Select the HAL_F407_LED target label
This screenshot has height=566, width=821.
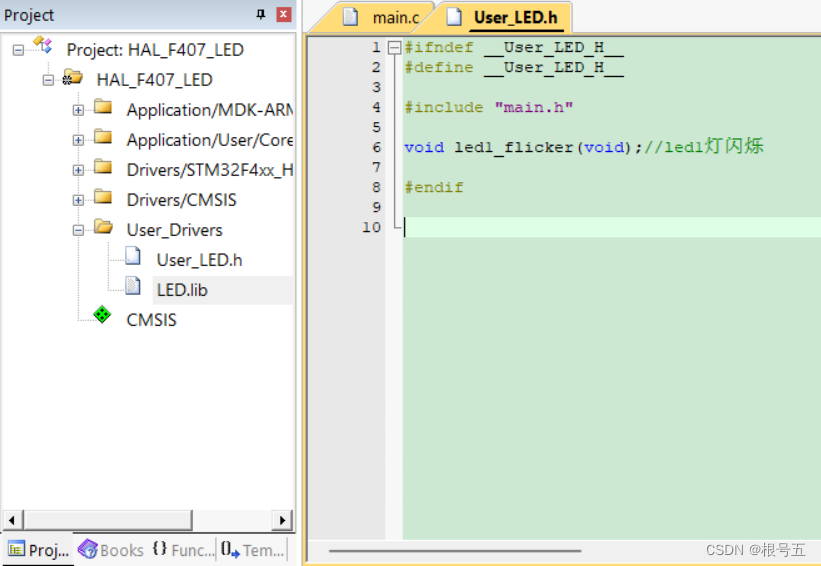coord(154,80)
